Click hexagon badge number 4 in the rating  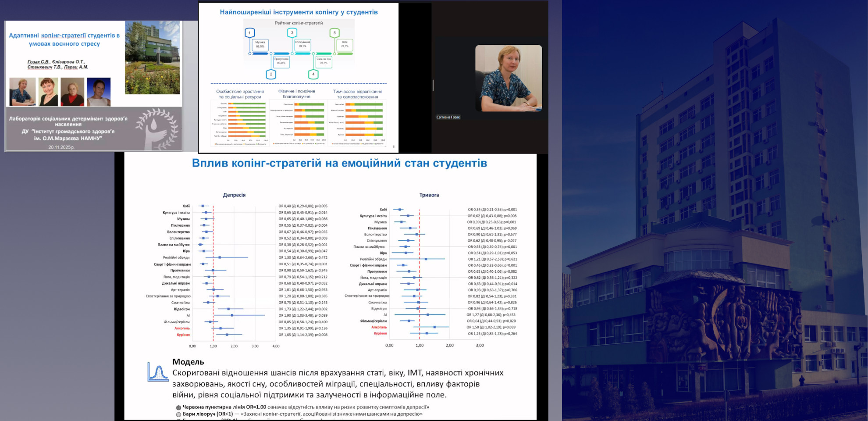click(x=313, y=74)
